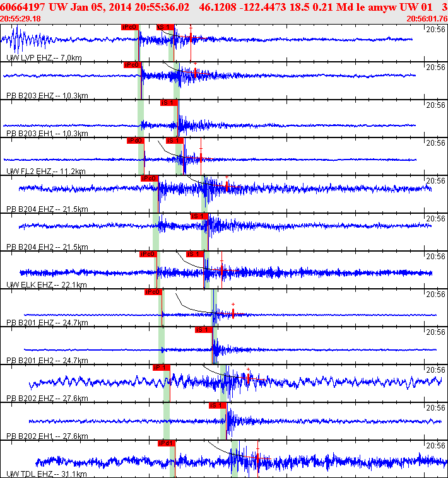Click the iS 1 pick flag on UW LVP trace
This screenshot has height=478, width=448.
pos(165,27)
